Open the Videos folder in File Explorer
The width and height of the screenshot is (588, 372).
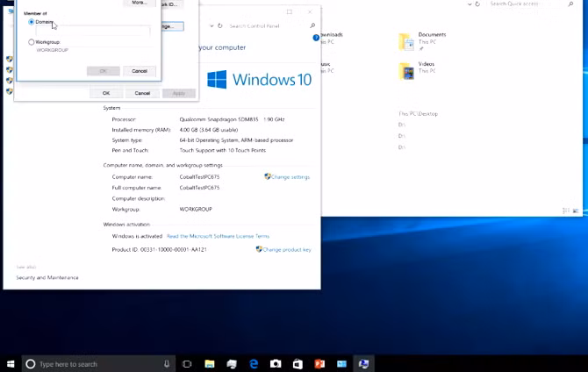pos(417,70)
